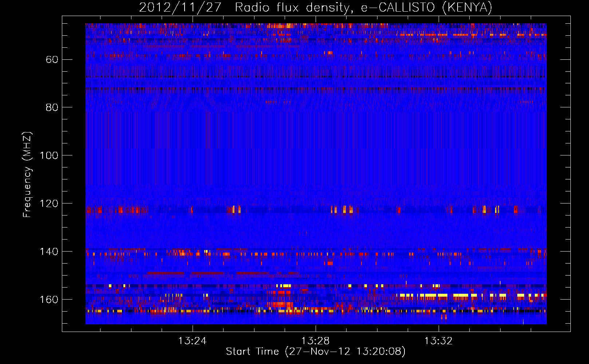
Task: Select the Start Time axis label text
Action: (316, 352)
